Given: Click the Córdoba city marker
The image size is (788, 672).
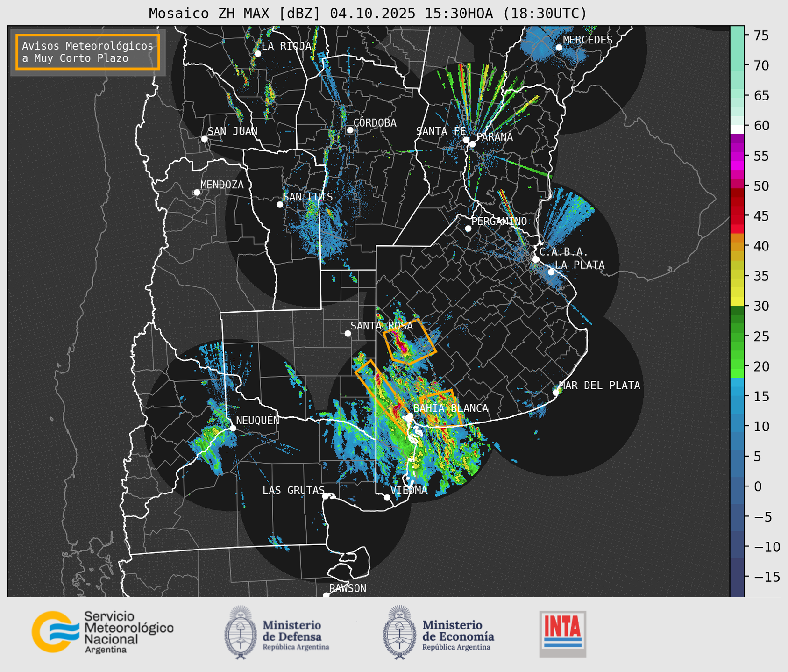Looking at the screenshot, I should (x=350, y=130).
